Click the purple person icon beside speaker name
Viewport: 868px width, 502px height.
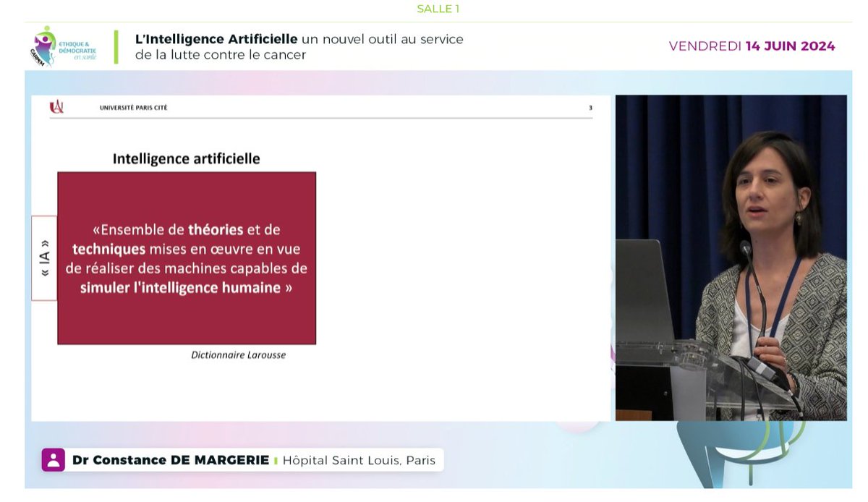[54, 460]
